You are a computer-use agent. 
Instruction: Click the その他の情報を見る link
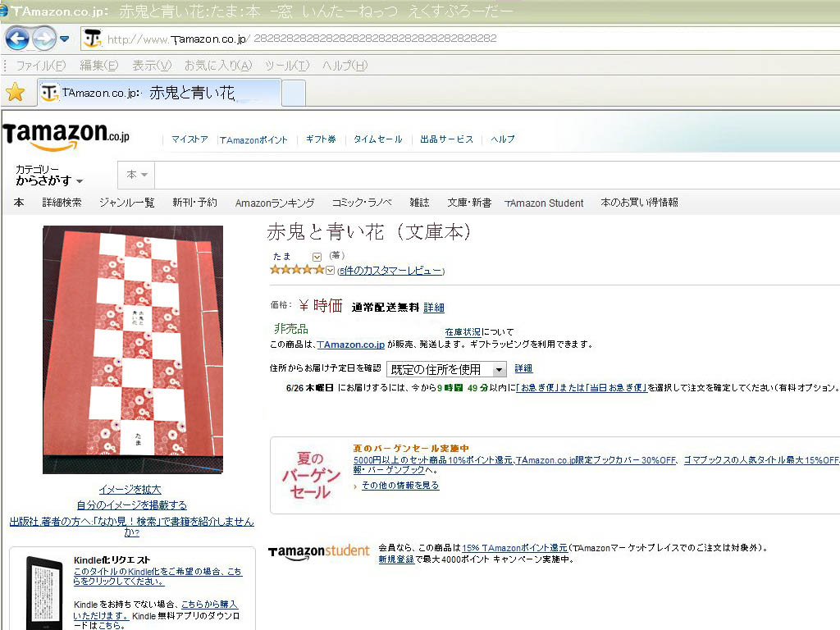(400, 486)
